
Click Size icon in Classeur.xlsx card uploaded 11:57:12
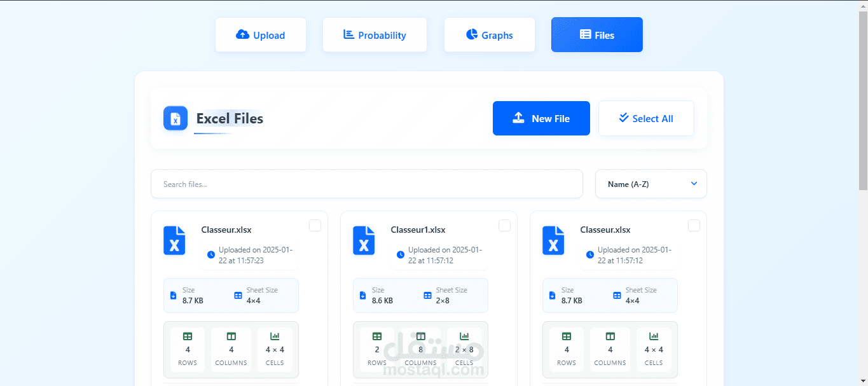(x=552, y=296)
